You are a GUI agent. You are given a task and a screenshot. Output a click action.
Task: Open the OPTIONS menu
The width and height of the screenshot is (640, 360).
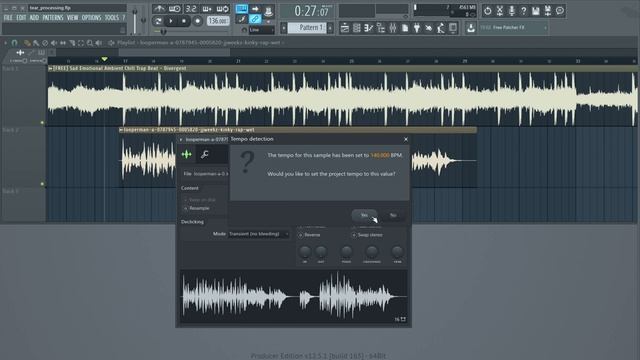tap(91, 18)
